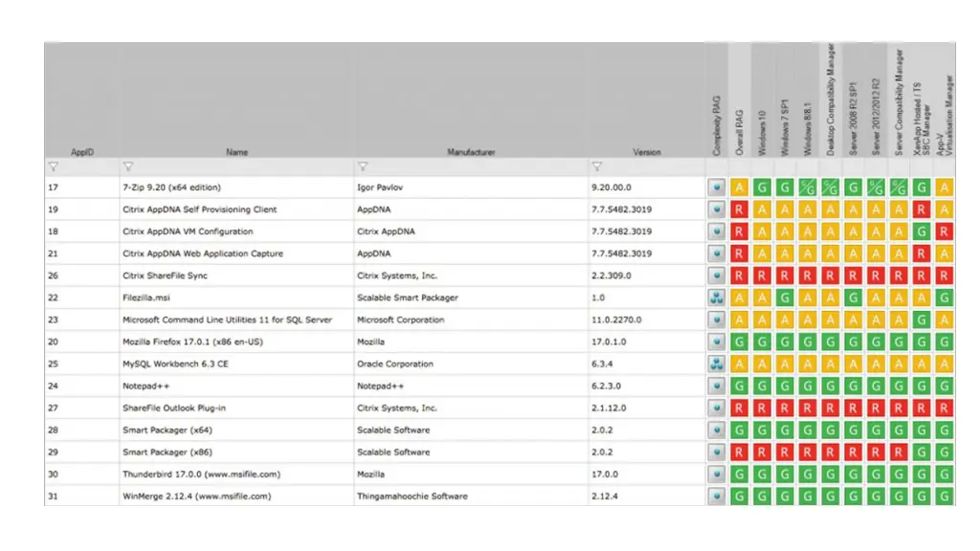Select App-V green cell for Smart Packager (x86)
Screen dimensions: 980x551
pyautogui.click(x=945, y=452)
